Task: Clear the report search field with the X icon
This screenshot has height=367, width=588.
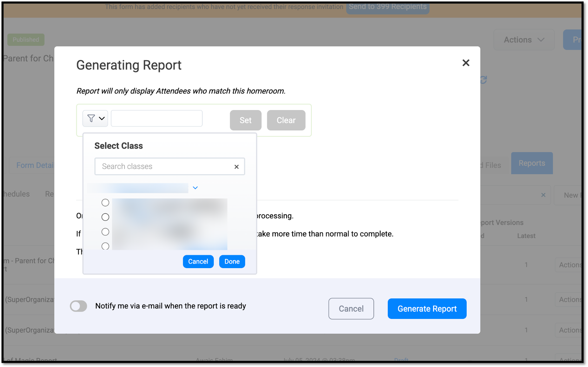Action: pyautogui.click(x=543, y=195)
